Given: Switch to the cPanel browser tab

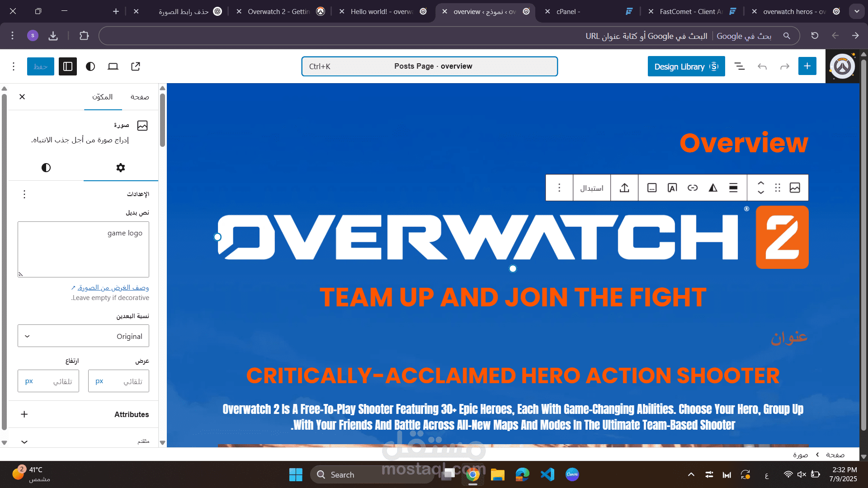Looking at the screenshot, I should pyautogui.click(x=588, y=12).
